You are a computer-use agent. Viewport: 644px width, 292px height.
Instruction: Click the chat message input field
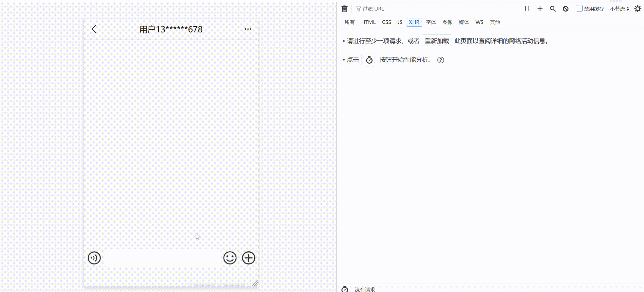pyautogui.click(x=163, y=258)
